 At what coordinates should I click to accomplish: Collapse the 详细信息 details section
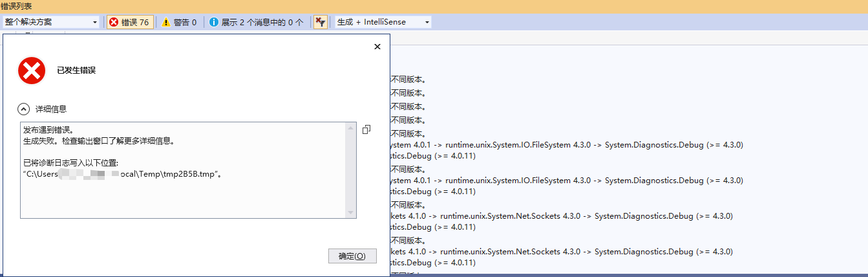(24, 109)
